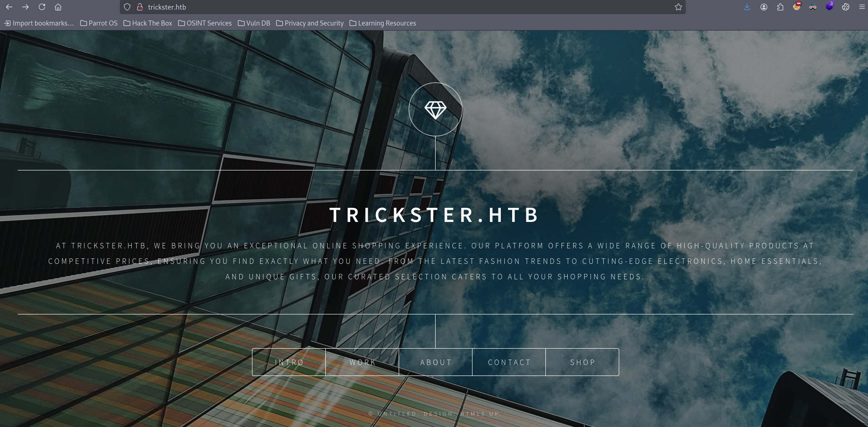Bookmark this page with the star icon
Image resolution: width=868 pixels, height=427 pixels.
[678, 7]
